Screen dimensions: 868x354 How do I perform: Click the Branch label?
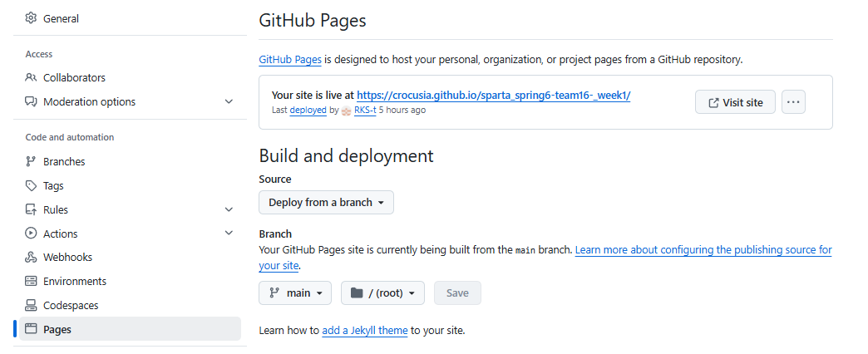pyautogui.click(x=275, y=234)
